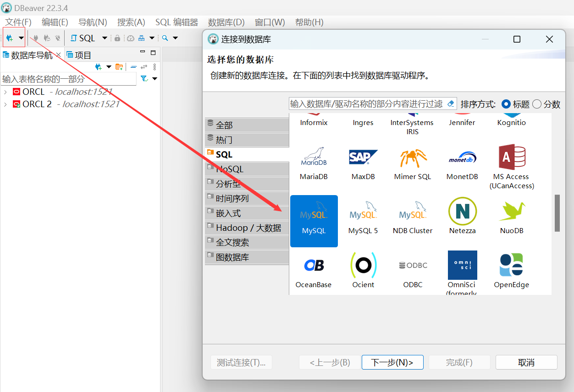Click the Disconnect plug icon in toolbar

(58, 38)
